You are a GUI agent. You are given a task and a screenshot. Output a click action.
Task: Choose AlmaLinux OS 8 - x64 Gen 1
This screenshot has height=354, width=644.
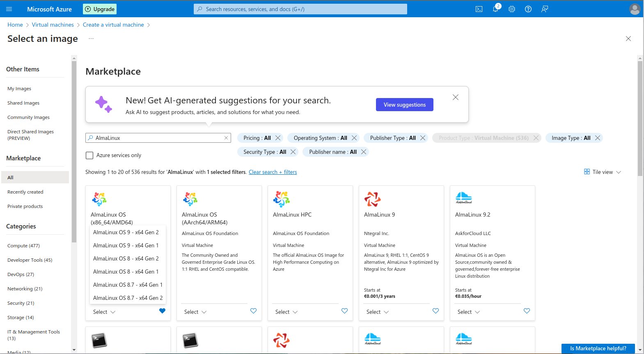pyautogui.click(x=128, y=272)
